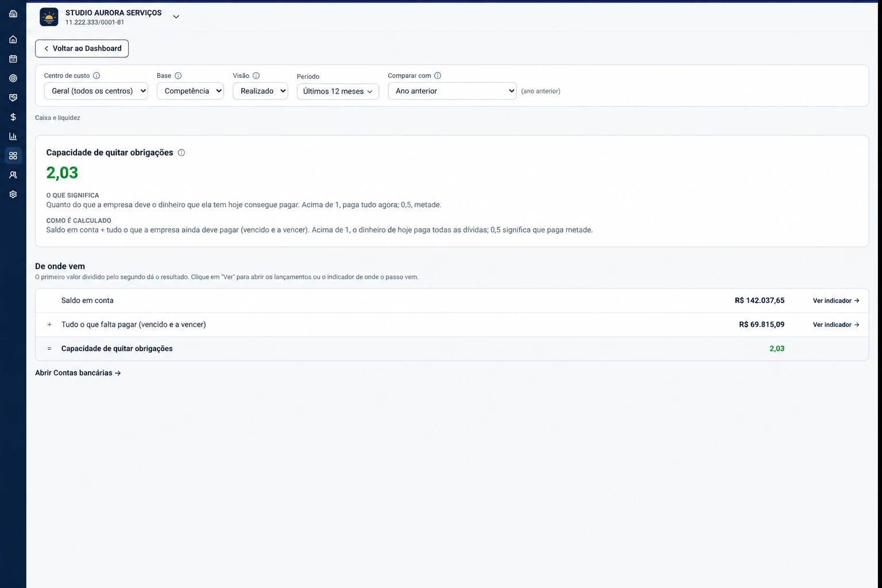Open the grid dashboard icon in the sidebar
882x588 pixels.
(x=13, y=156)
